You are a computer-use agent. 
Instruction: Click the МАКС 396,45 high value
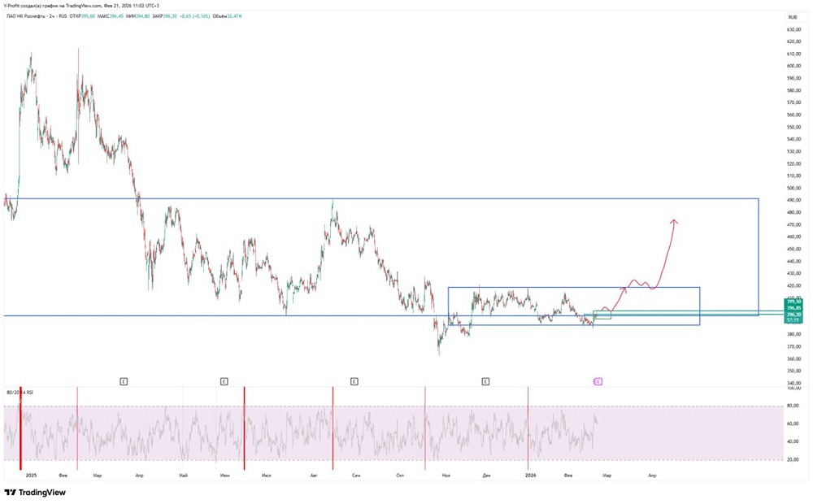[111, 16]
